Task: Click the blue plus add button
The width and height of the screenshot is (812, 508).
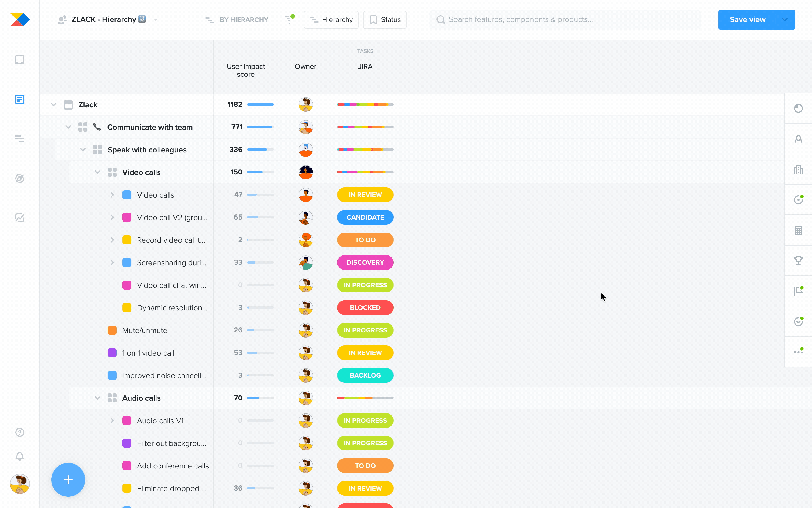Action: 68,480
